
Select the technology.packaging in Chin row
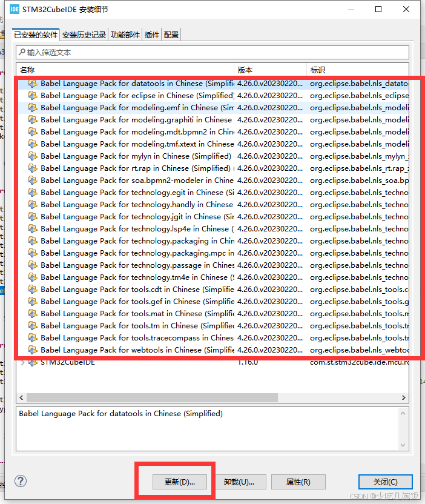click(x=213, y=241)
